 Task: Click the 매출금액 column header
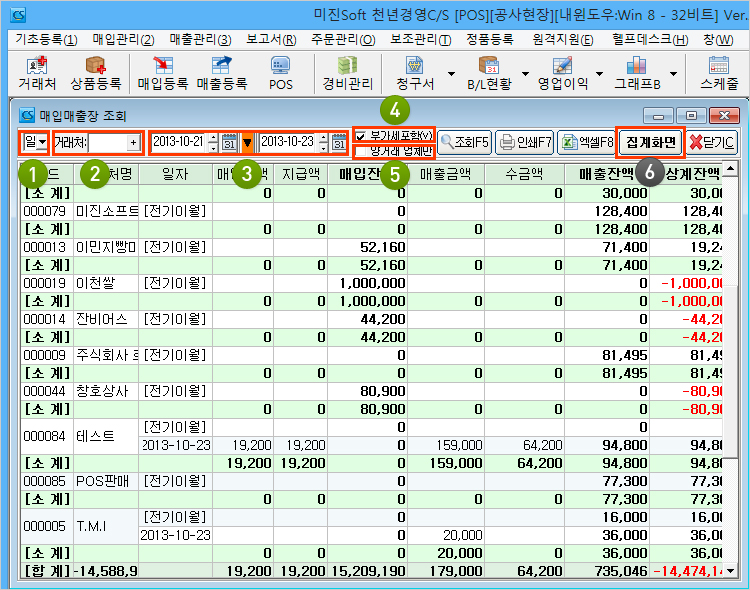tap(445, 174)
